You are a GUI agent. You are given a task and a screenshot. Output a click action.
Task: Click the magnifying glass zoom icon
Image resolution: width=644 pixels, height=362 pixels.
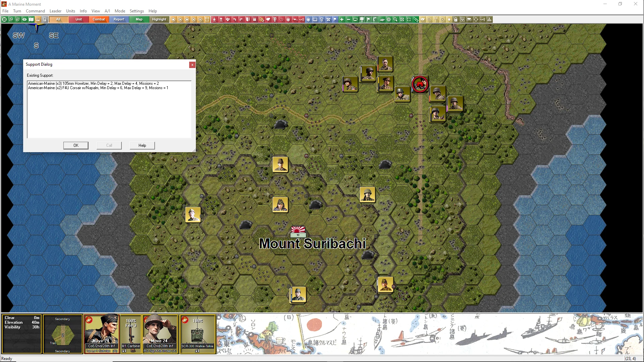pos(395,19)
